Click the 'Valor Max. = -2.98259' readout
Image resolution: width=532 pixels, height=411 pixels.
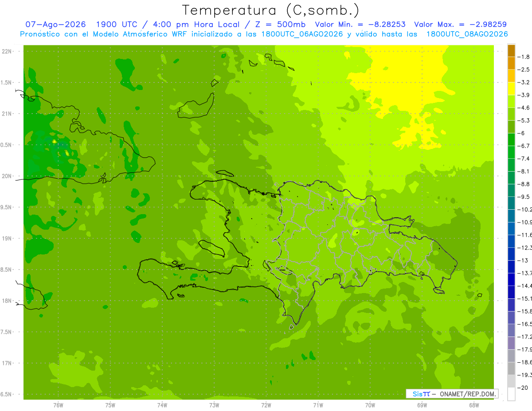[460, 24]
